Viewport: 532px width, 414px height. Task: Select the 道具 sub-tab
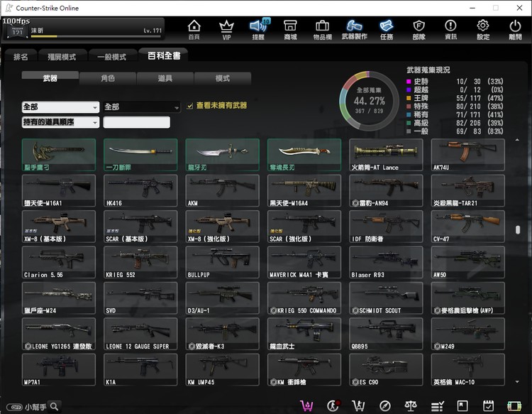(x=165, y=78)
